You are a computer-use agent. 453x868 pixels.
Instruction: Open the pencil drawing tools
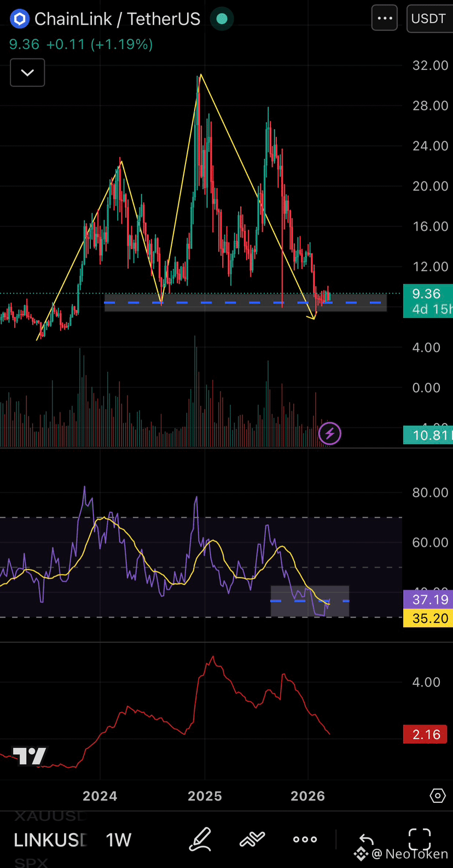pyautogui.click(x=200, y=840)
